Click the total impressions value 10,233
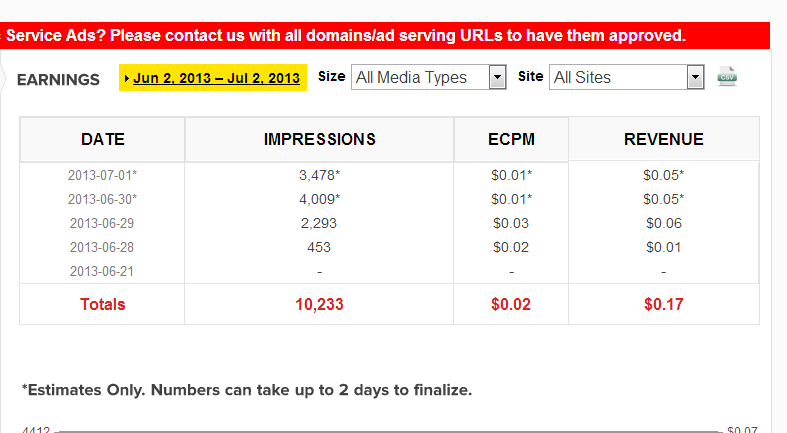 319,304
